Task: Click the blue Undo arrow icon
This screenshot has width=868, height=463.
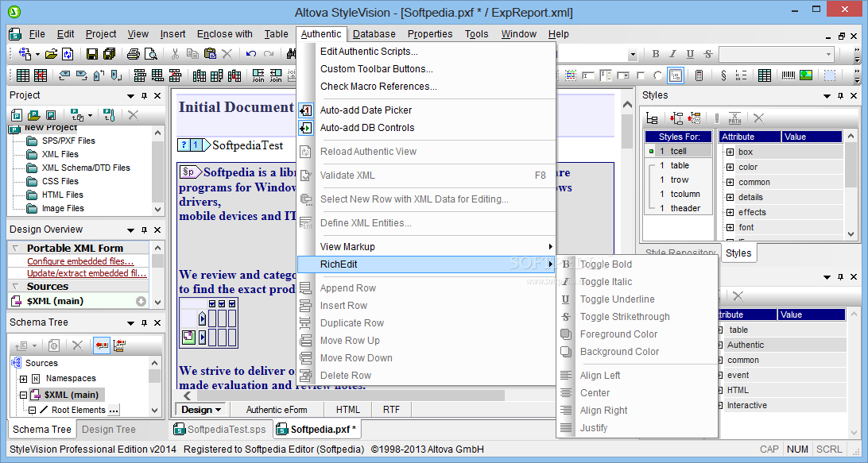Action: pyautogui.click(x=250, y=54)
